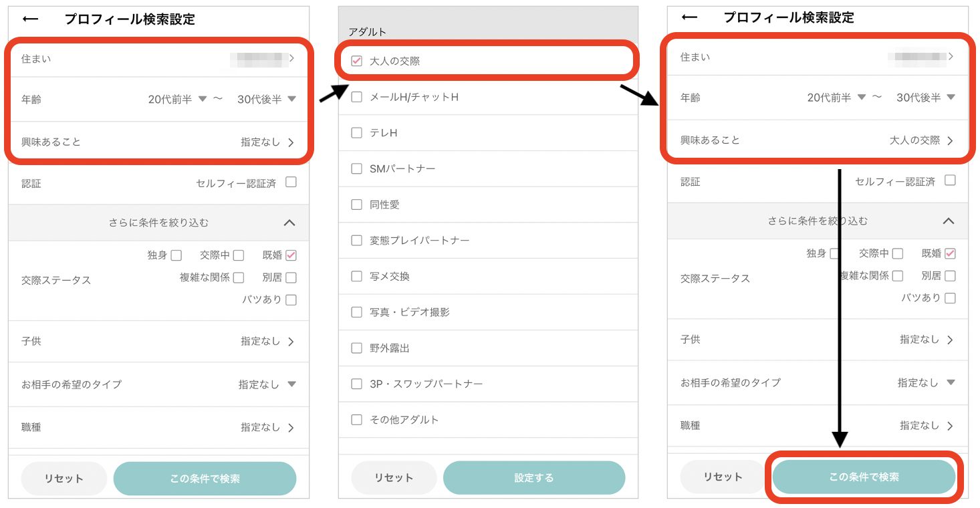The image size is (980, 508).
Task: Click the back arrow in the right screen
Action: (689, 17)
